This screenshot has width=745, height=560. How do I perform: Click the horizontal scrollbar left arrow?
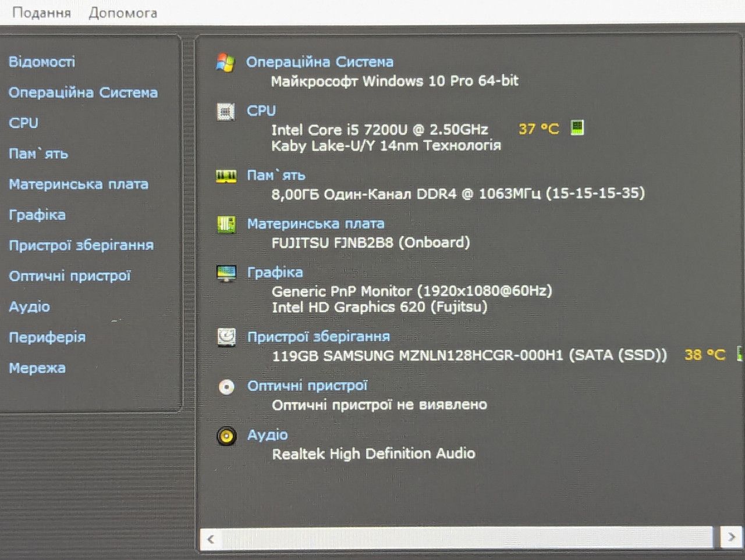click(x=211, y=539)
